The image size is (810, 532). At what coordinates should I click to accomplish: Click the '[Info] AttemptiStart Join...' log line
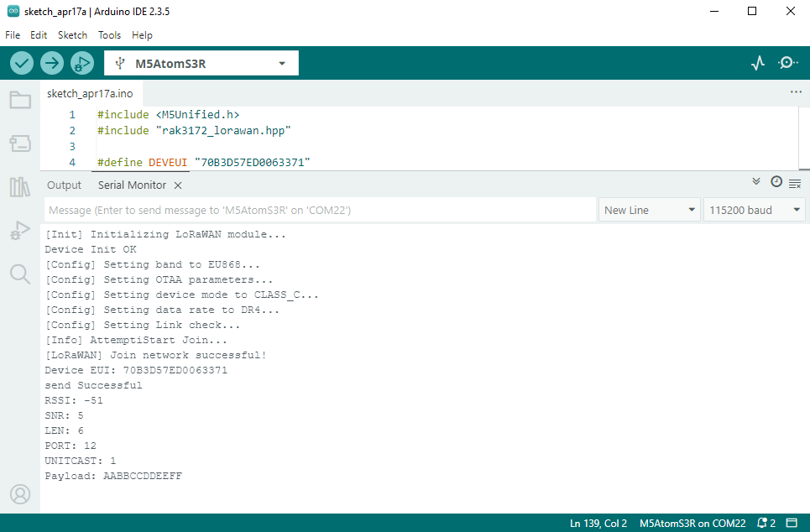tap(136, 341)
